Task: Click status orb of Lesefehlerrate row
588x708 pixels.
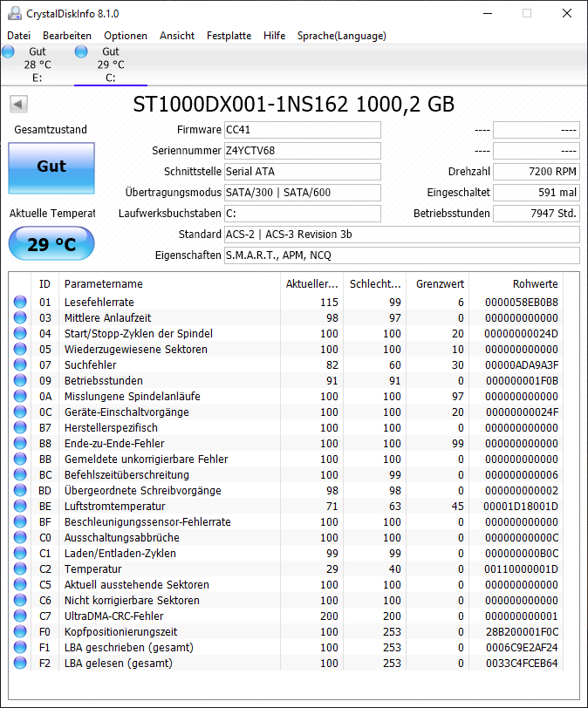Action: (20, 302)
